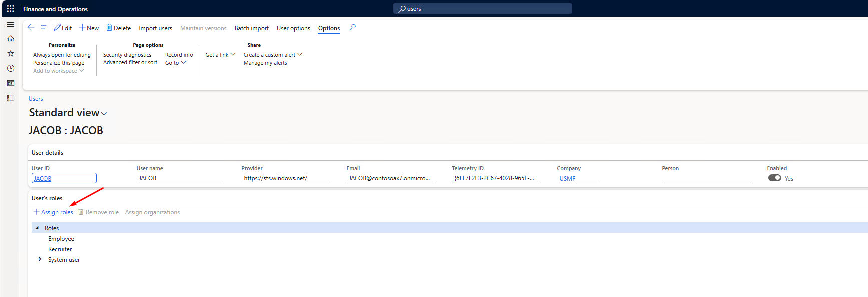The image size is (868, 297).
Task: Show the list pane icon next to back arrow
Action: 44,28
